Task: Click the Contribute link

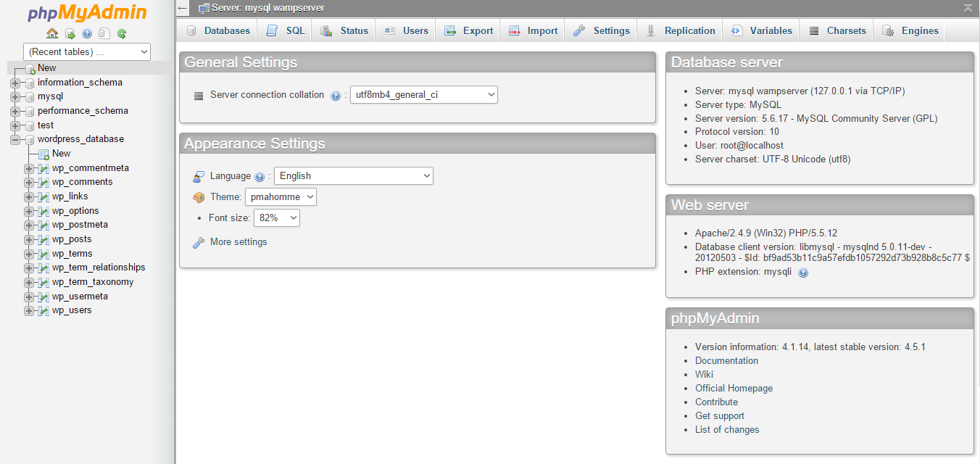Action: coord(716,402)
